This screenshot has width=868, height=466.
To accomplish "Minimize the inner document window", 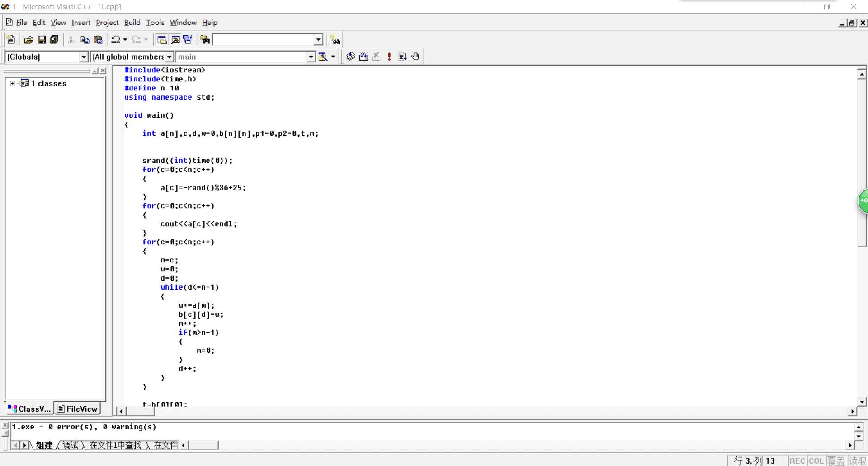I will (842, 23).
